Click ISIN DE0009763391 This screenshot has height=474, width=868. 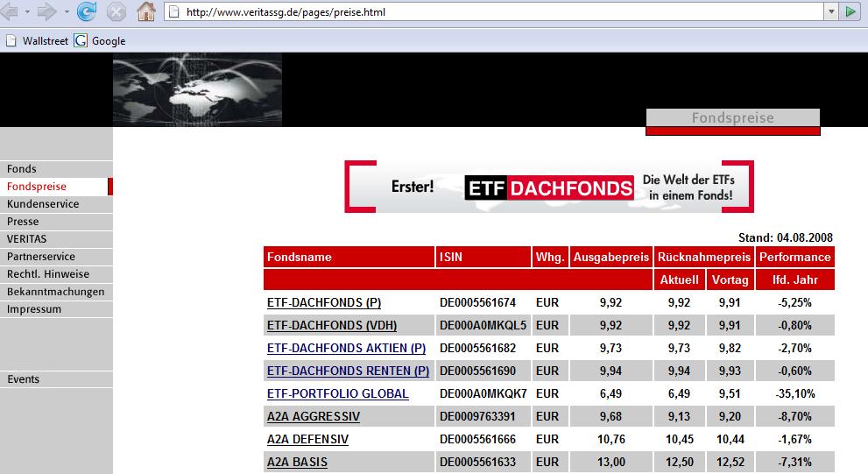tap(477, 416)
